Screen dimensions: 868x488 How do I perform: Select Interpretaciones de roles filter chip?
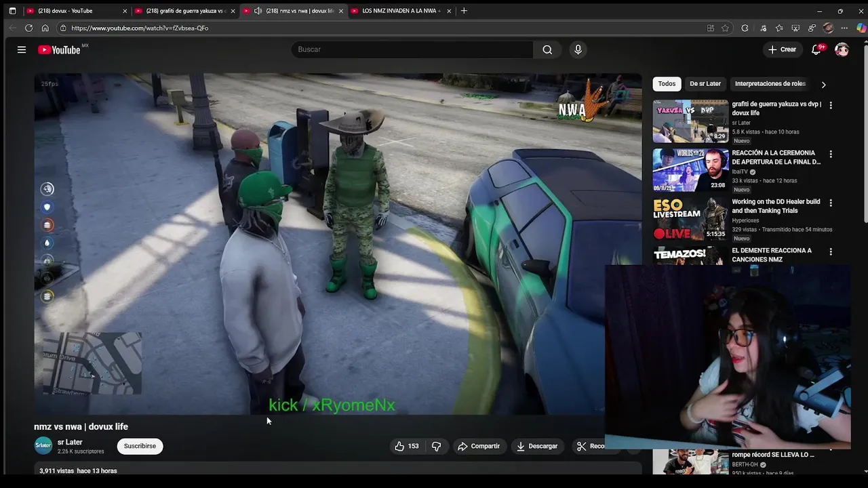(770, 84)
